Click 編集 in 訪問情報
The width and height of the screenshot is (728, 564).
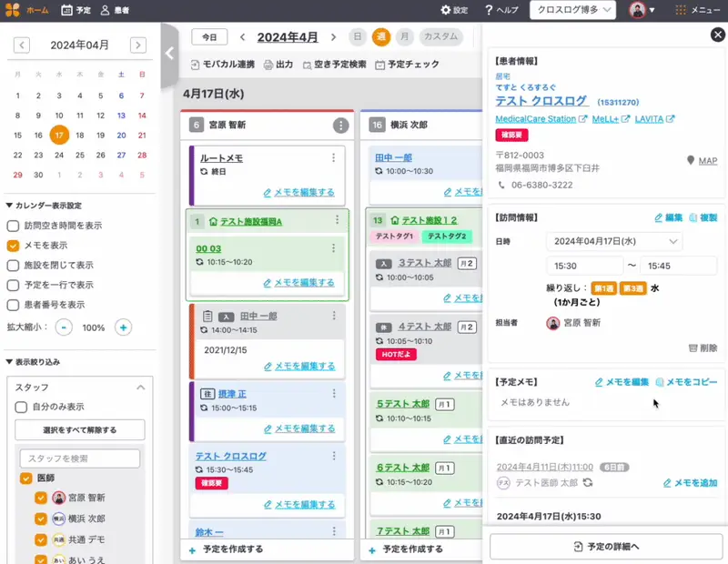pos(669,217)
